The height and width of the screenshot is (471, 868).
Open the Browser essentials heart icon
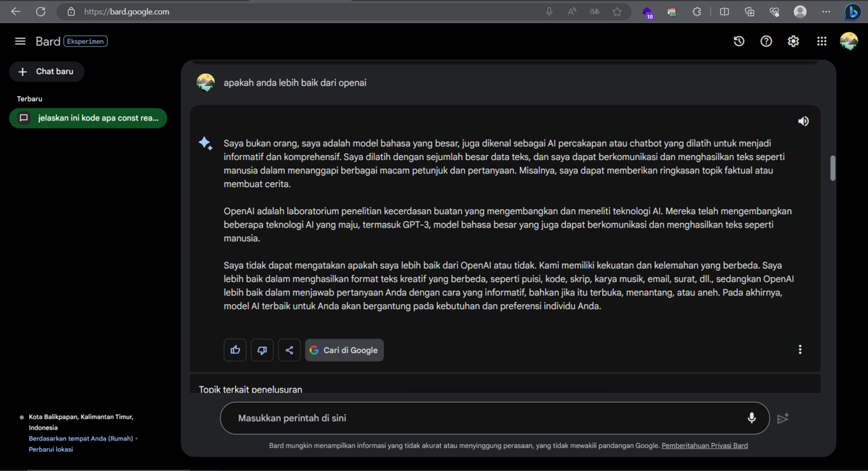[774, 12]
